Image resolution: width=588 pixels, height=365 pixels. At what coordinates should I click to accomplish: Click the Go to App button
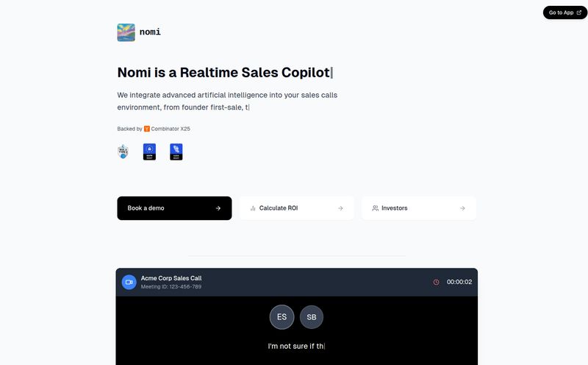[x=564, y=13]
